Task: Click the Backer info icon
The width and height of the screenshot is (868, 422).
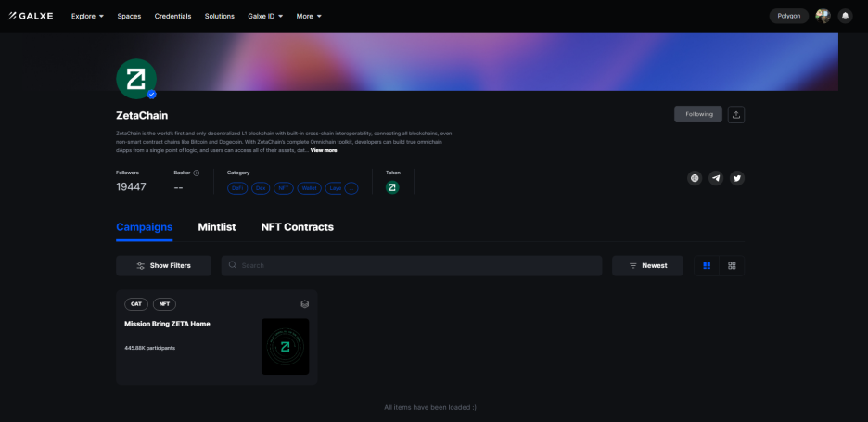Action: tap(196, 173)
